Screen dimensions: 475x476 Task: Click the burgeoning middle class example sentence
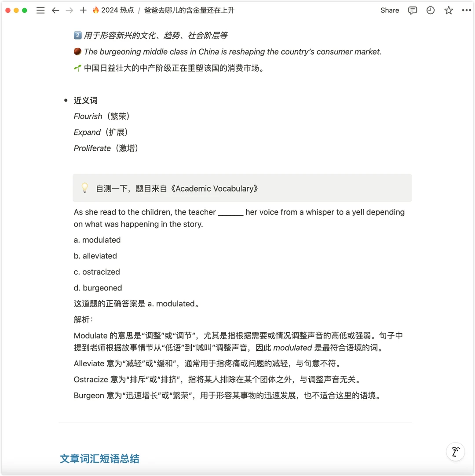pos(233,51)
